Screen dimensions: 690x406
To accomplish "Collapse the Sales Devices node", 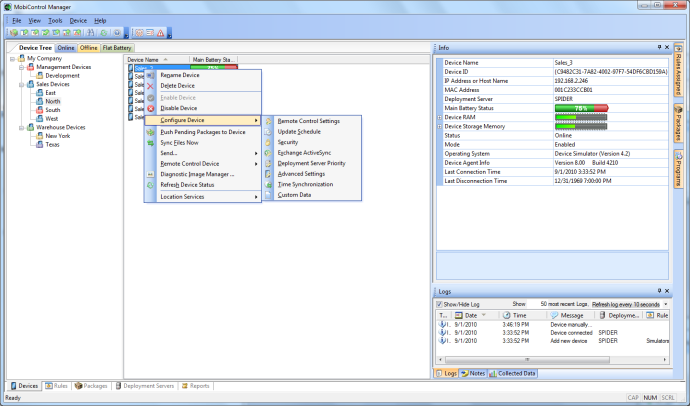I will pyautogui.click(x=21, y=84).
